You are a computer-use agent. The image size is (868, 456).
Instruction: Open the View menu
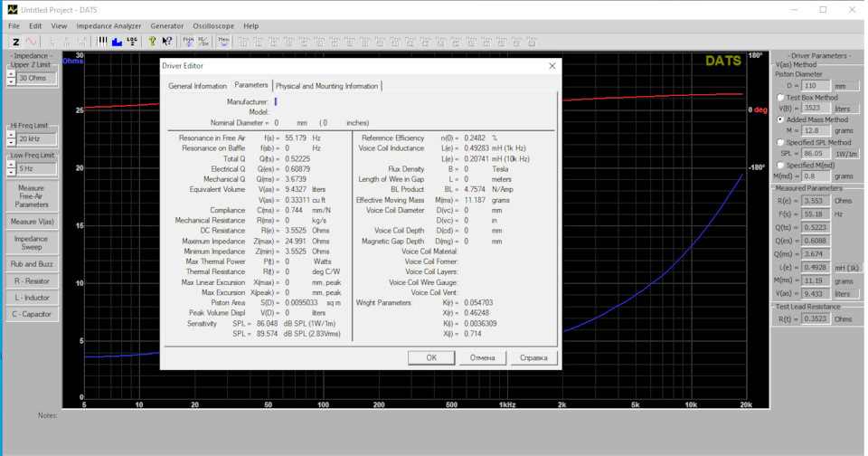click(x=59, y=26)
